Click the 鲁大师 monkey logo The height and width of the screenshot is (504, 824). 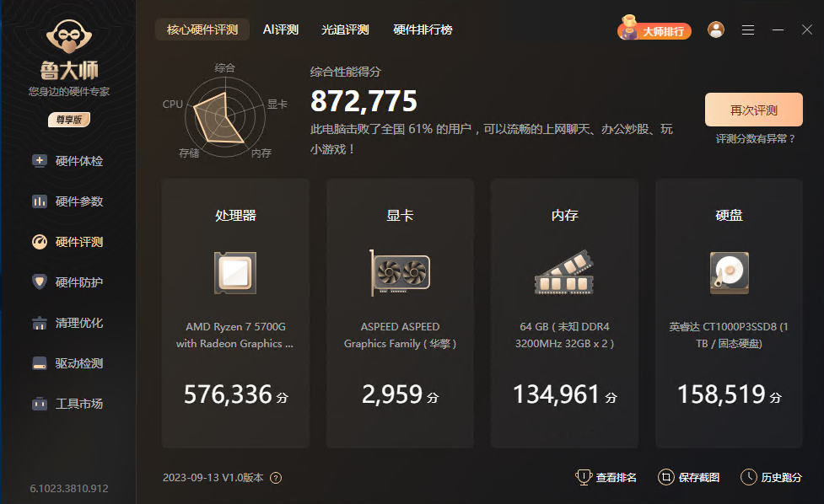click(69, 36)
